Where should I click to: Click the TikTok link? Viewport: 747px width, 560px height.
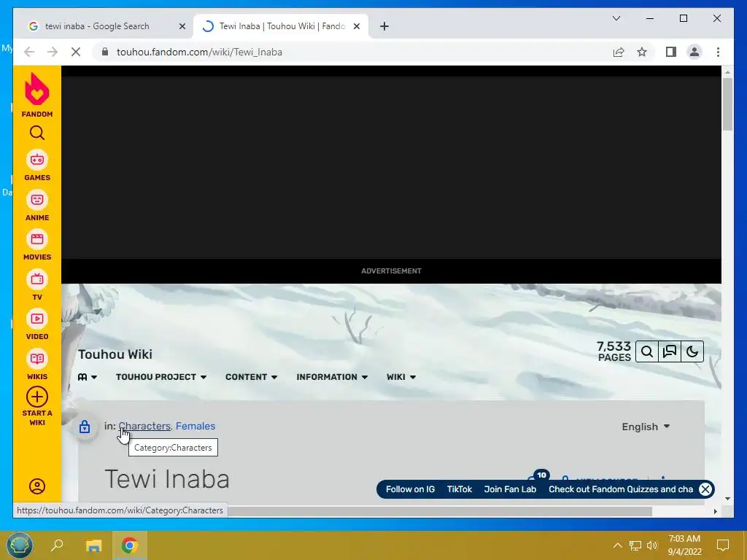tap(460, 489)
